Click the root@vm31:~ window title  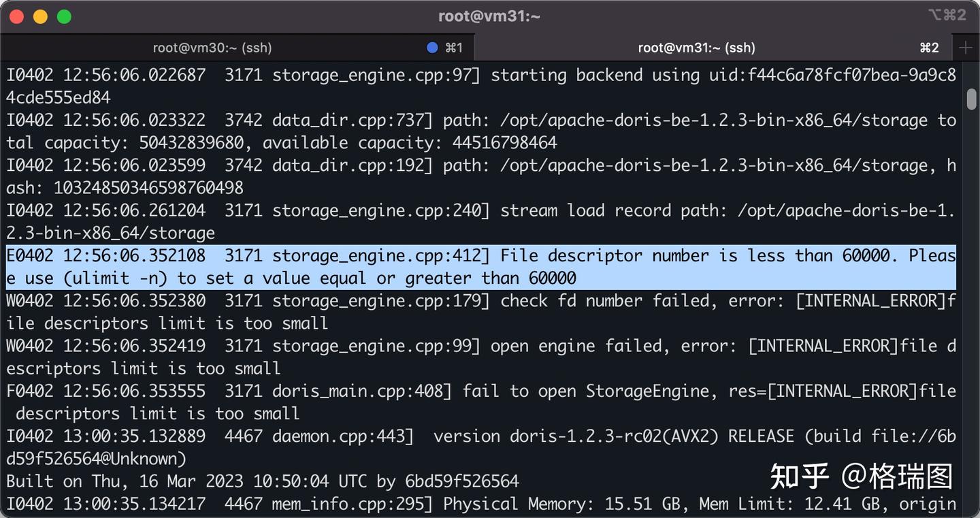(489, 16)
